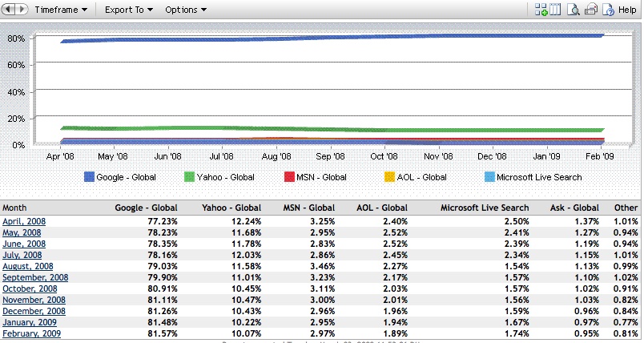
Task: Click the printer icon to print report
Action: [x=590, y=10]
